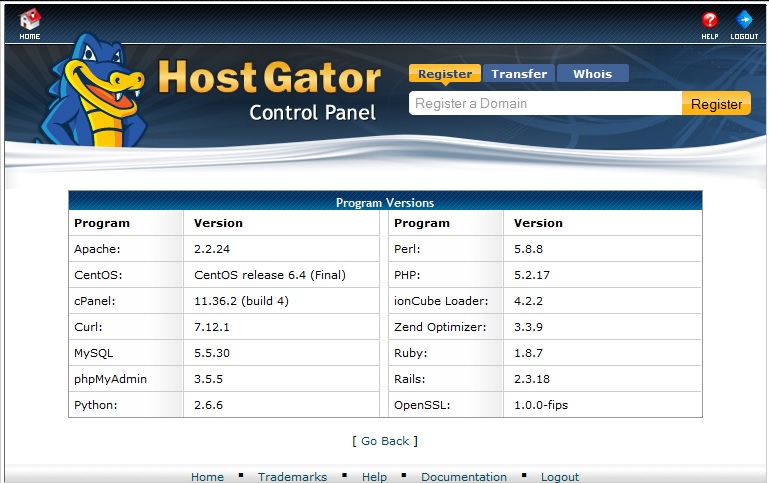Click the yellow Register button
This screenshot has height=483, width=769.
pyautogui.click(x=716, y=103)
